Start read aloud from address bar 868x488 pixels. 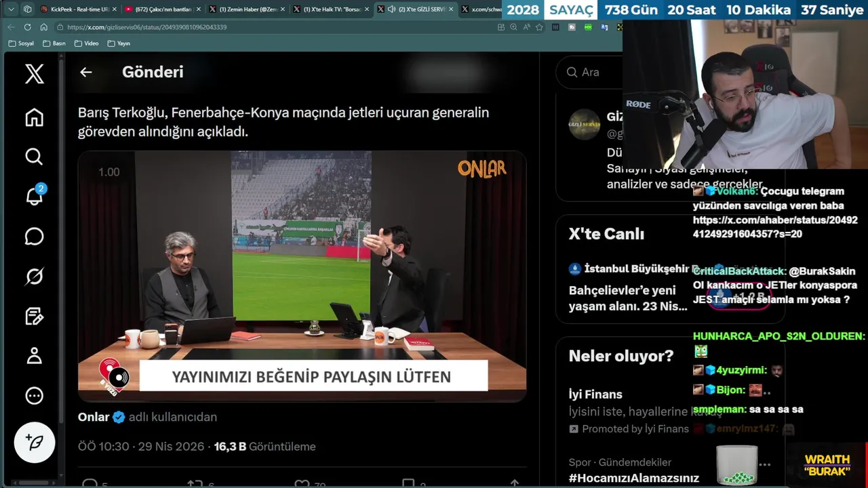527,27
